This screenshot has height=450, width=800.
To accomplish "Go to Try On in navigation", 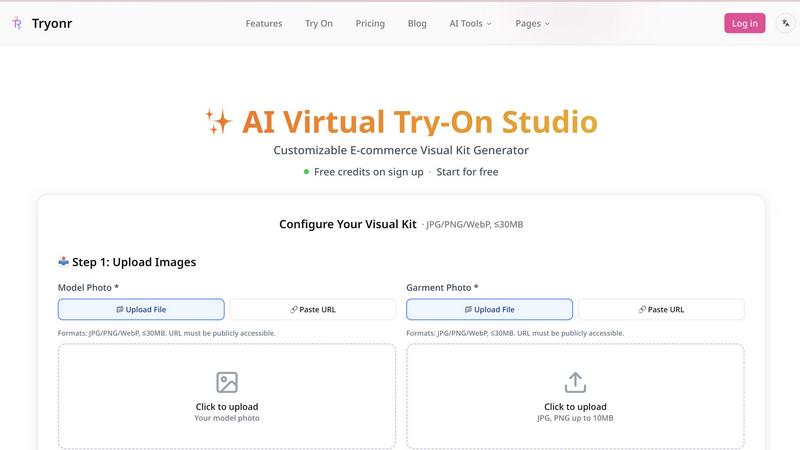I will (x=319, y=23).
